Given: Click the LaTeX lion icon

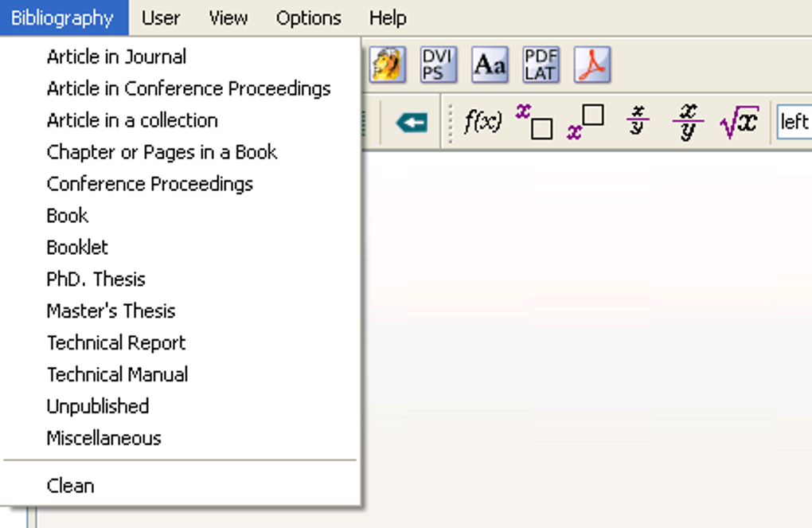Looking at the screenshot, I should coord(387,65).
